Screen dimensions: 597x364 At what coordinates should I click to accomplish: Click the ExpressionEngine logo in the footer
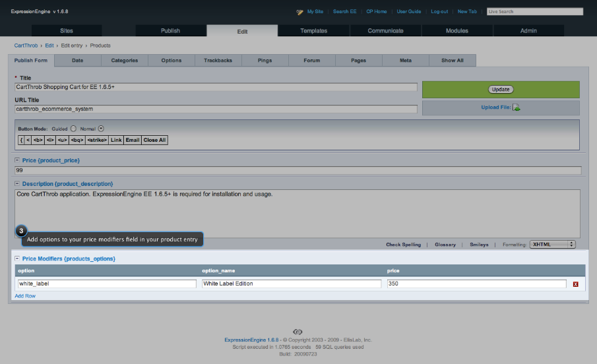297,332
